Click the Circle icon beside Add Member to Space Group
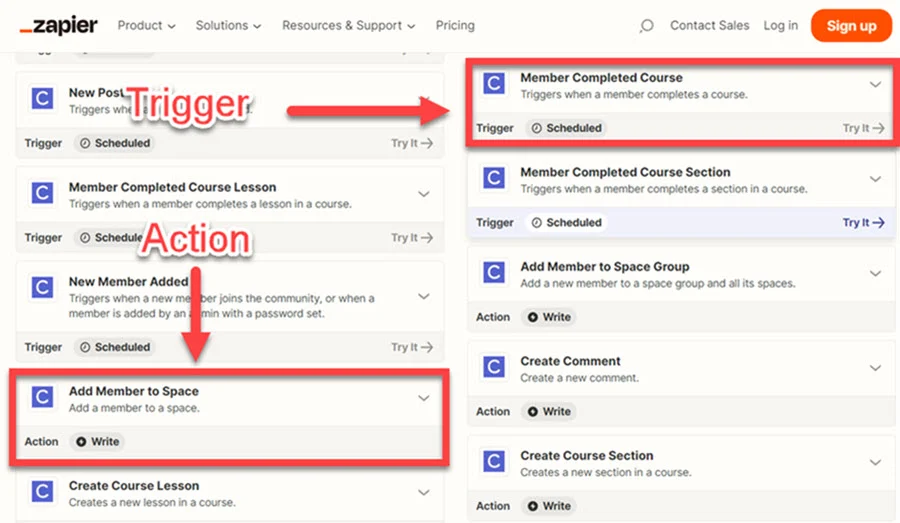Image resolution: width=900 pixels, height=523 pixels. pyautogui.click(x=493, y=273)
